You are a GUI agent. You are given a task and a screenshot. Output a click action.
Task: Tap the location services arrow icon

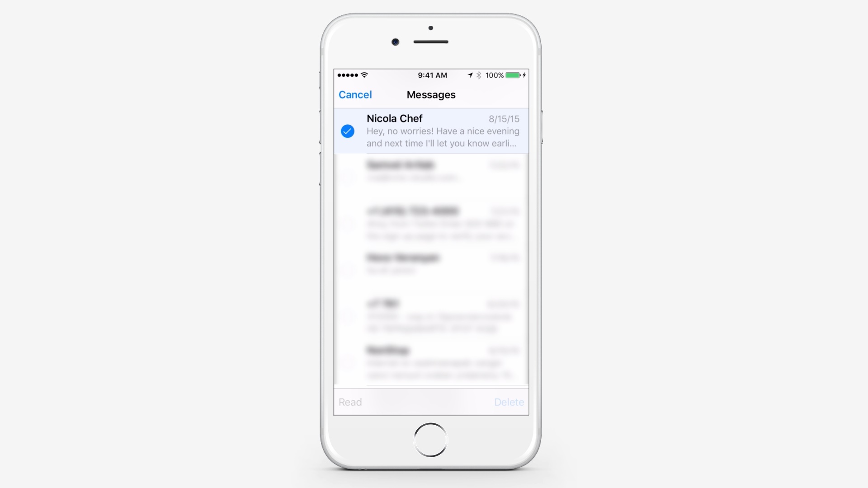pyautogui.click(x=471, y=75)
